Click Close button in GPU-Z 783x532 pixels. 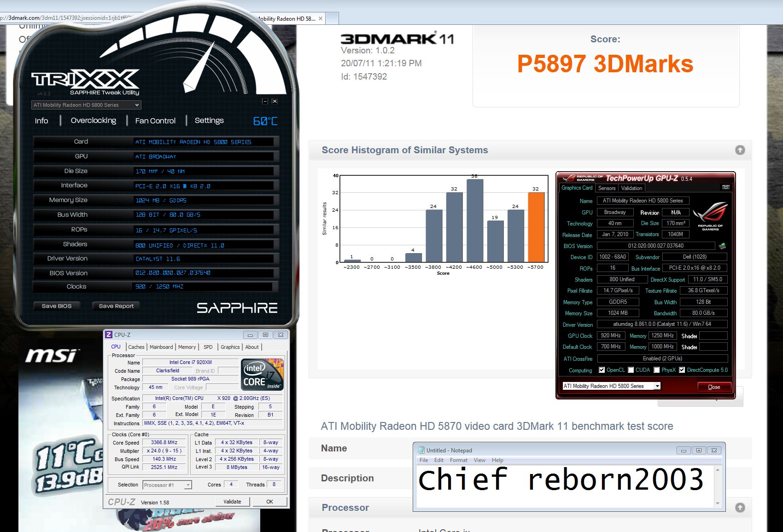pos(714,387)
